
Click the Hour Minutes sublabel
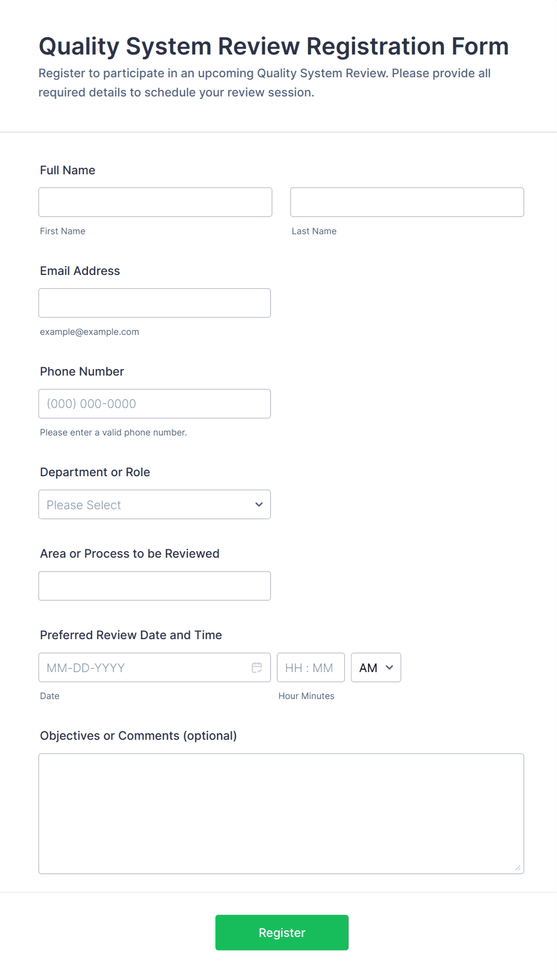(x=306, y=696)
